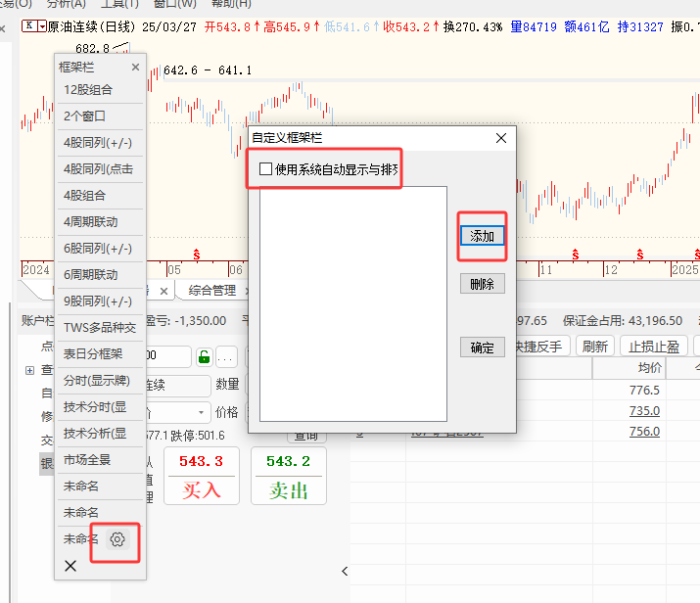Click the green lock icon
Screen dimensions: 700x603
click(204, 356)
